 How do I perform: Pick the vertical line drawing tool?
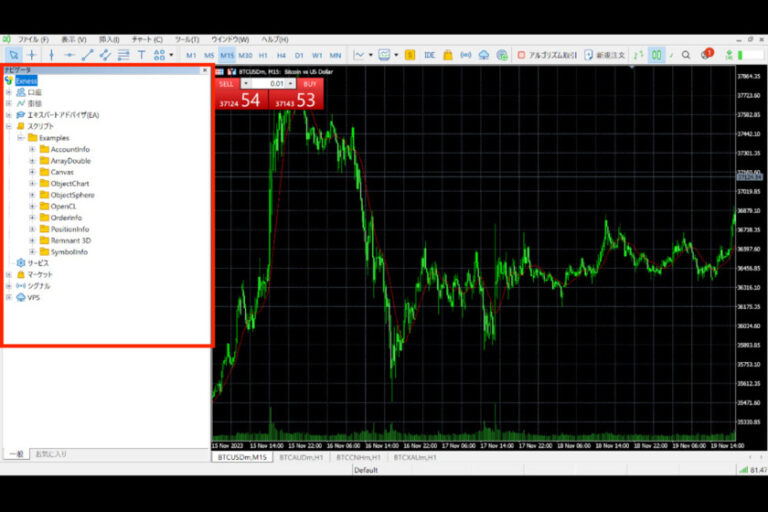point(51,55)
